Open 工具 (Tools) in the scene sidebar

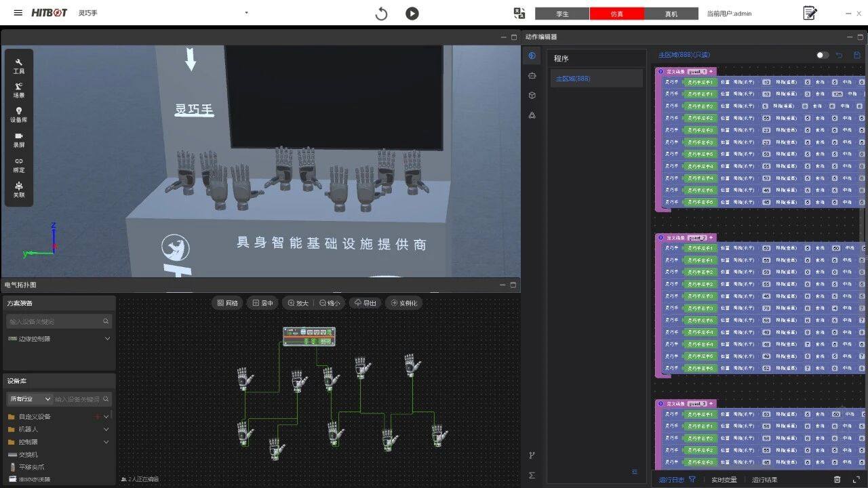[x=19, y=66]
